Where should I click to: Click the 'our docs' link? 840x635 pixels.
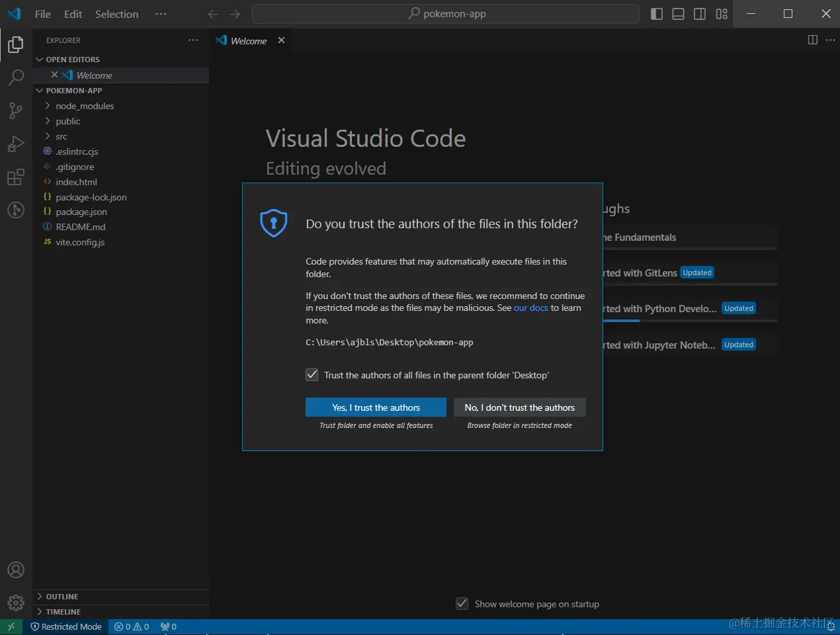point(530,308)
